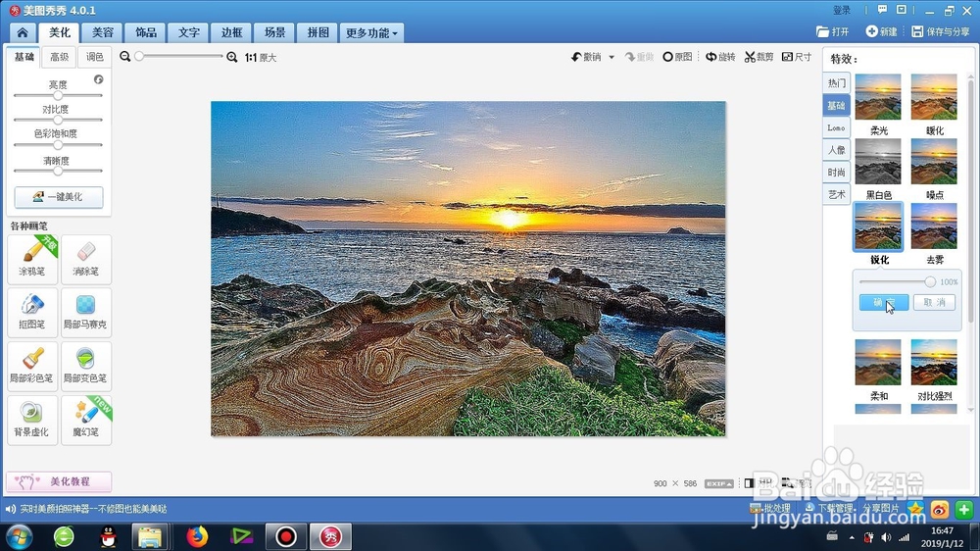
Task: Open the 美化教程 tutorial link
Action: pos(59,481)
